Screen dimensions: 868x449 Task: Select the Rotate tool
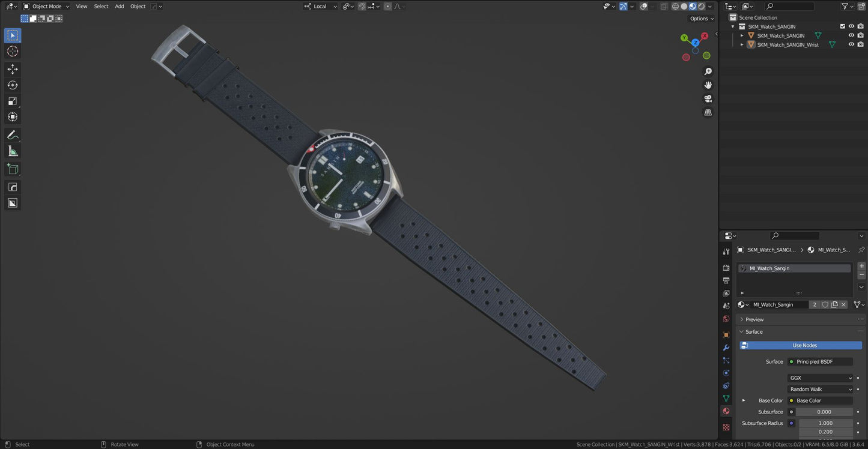click(x=12, y=85)
